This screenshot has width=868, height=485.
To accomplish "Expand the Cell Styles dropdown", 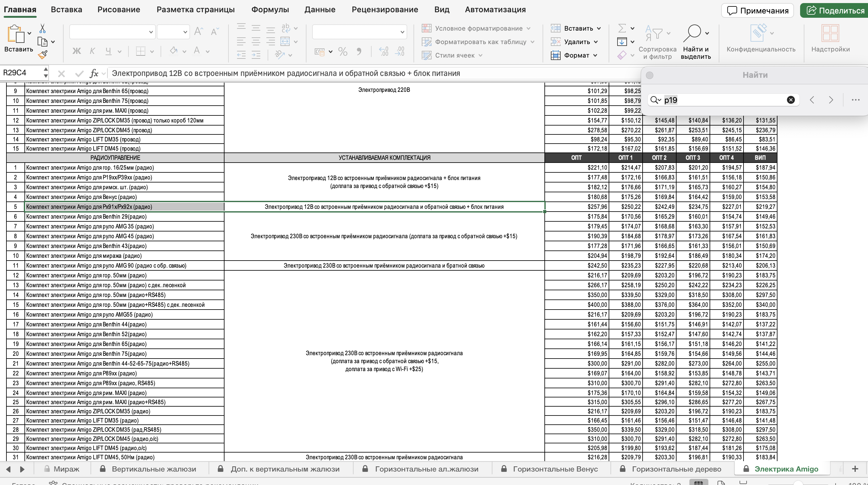I will (480, 55).
